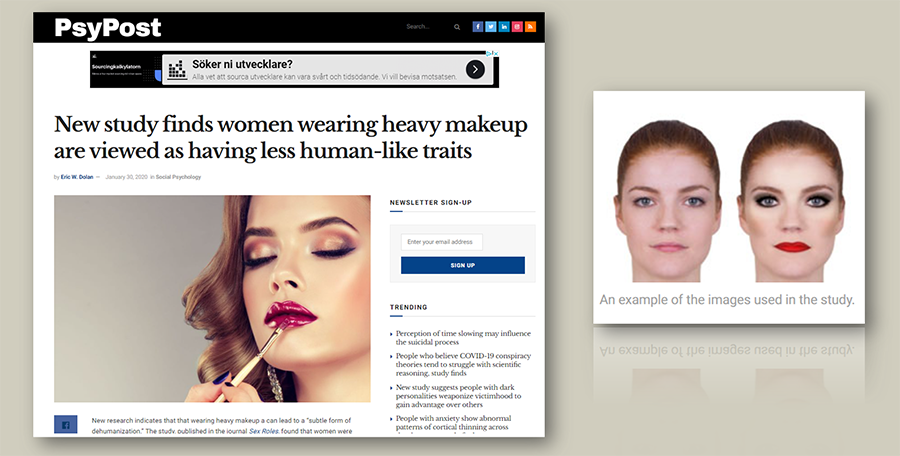
Task: Open the PsyPost LinkedIn icon
Action: [x=504, y=26]
